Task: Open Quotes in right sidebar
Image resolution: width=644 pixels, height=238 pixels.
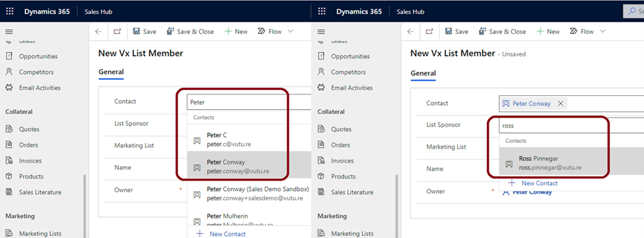Action: point(335,129)
